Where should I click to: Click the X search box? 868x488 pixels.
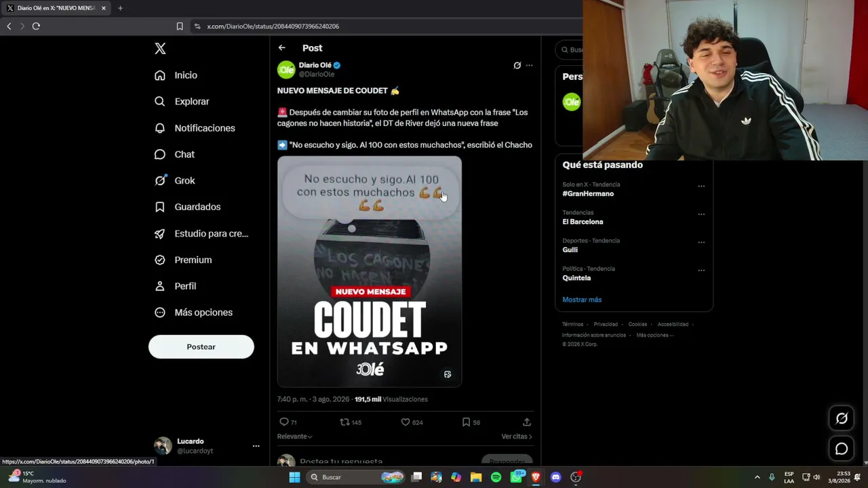pos(569,49)
